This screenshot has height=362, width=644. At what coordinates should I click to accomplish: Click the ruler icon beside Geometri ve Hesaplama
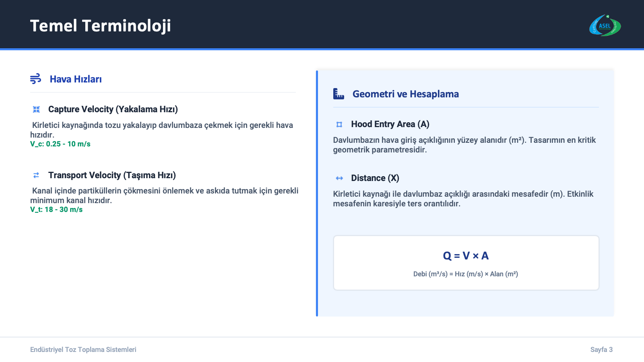pos(339,94)
